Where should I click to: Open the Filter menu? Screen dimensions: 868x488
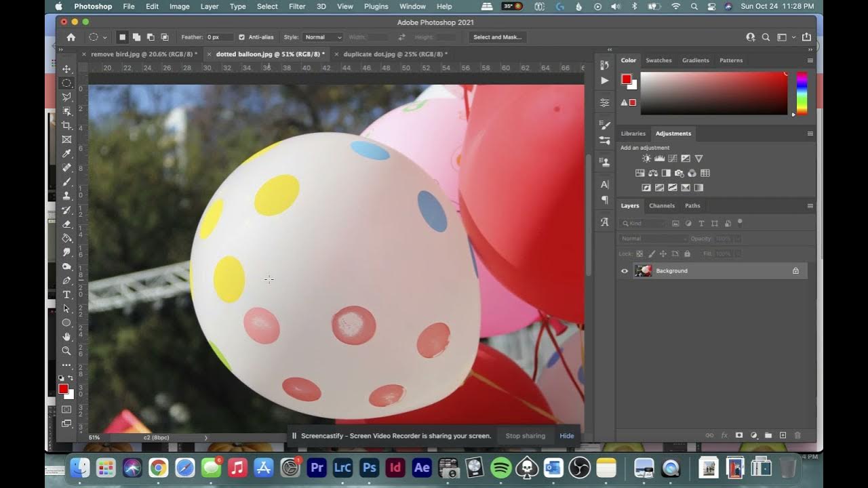pyautogui.click(x=297, y=6)
